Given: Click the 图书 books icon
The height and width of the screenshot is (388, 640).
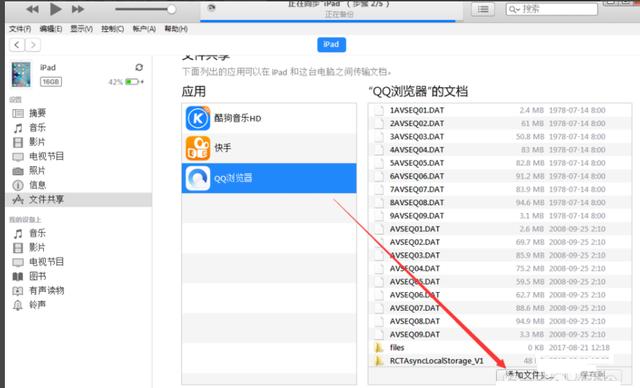Looking at the screenshot, I should coord(18,277).
